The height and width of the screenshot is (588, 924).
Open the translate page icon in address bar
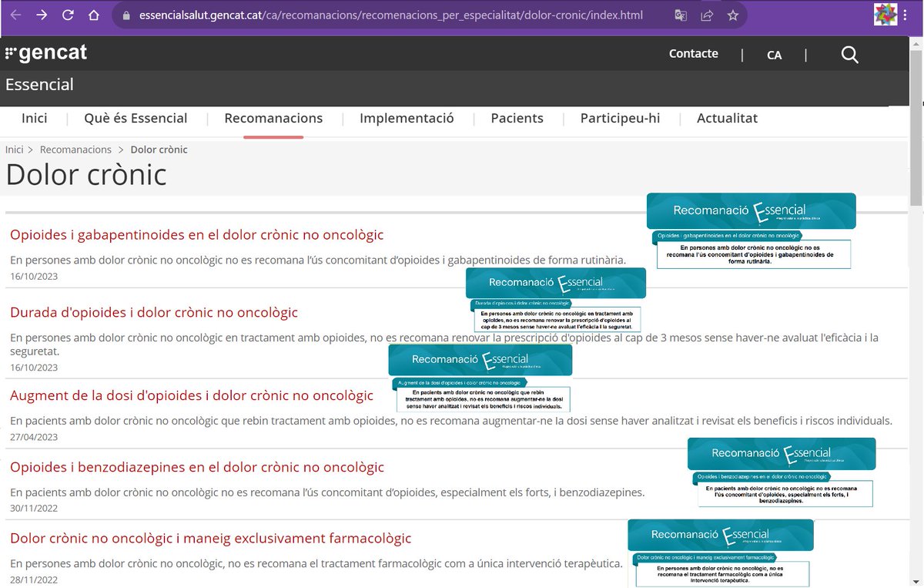point(681,15)
